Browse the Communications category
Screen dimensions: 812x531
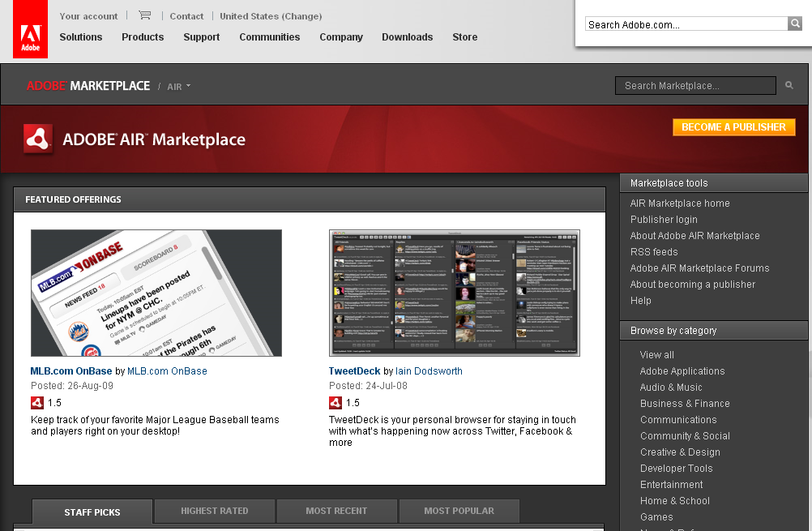(678, 420)
